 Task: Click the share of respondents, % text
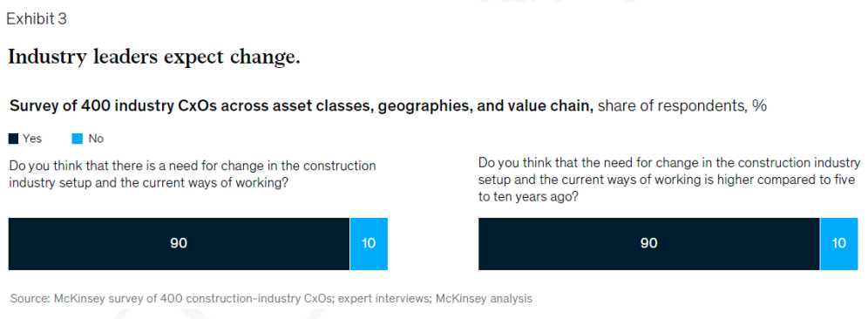[682, 105]
